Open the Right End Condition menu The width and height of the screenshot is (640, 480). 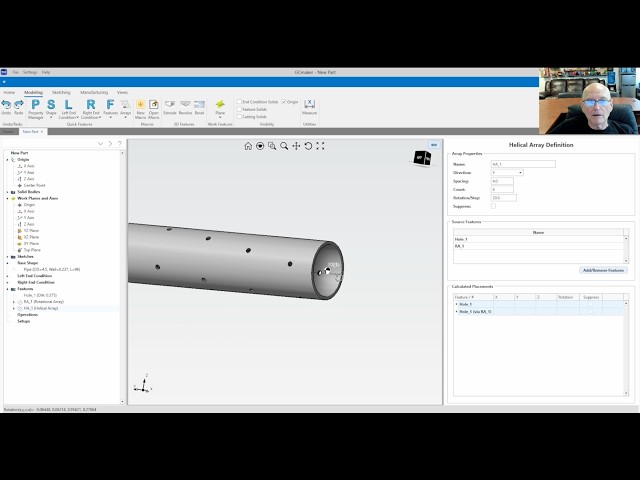point(91,109)
